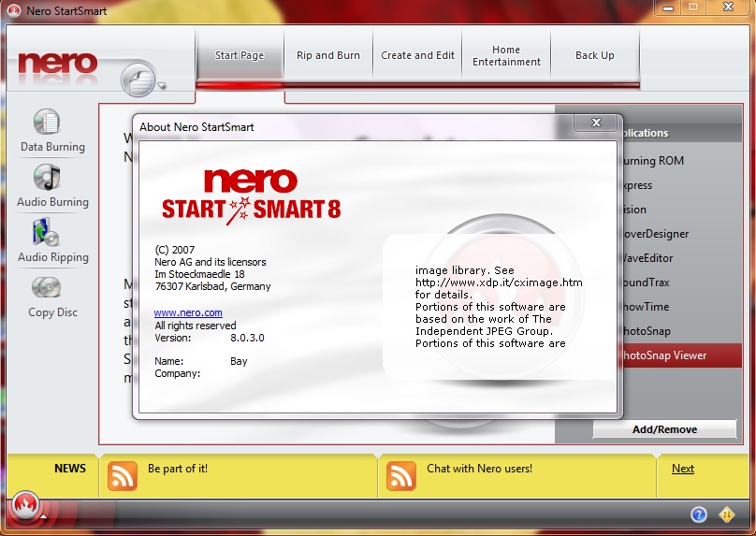Click the Copy Disc label
756x536 pixels.
tap(52, 312)
